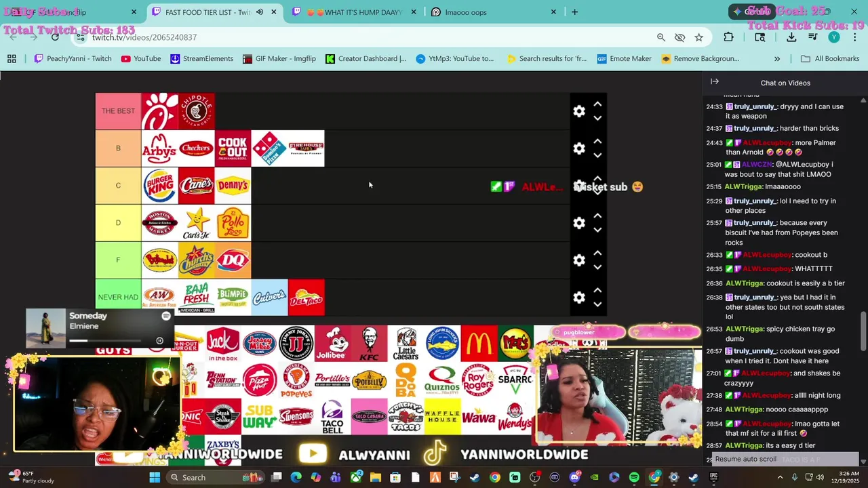Open a new browser tab
Image resolution: width=868 pixels, height=488 pixels.
point(574,12)
